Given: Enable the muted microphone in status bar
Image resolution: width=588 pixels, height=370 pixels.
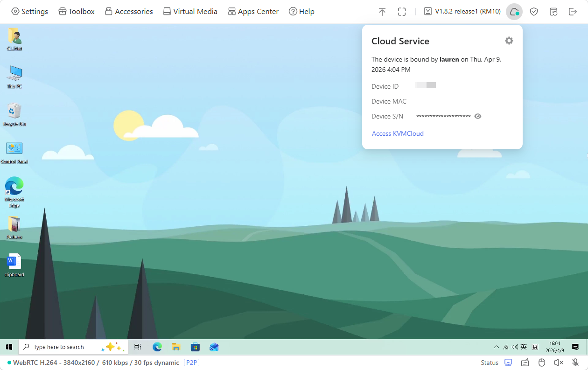Looking at the screenshot, I should point(575,363).
